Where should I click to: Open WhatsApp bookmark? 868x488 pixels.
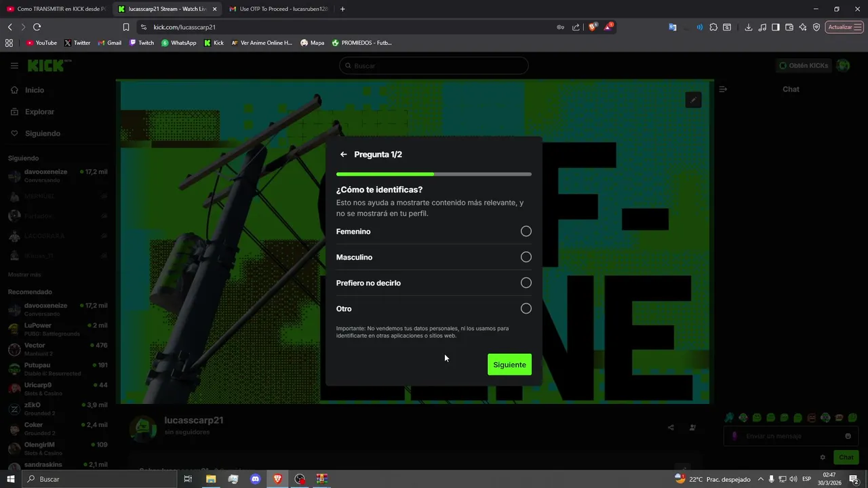pyautogui.click(x=179, y=43)
